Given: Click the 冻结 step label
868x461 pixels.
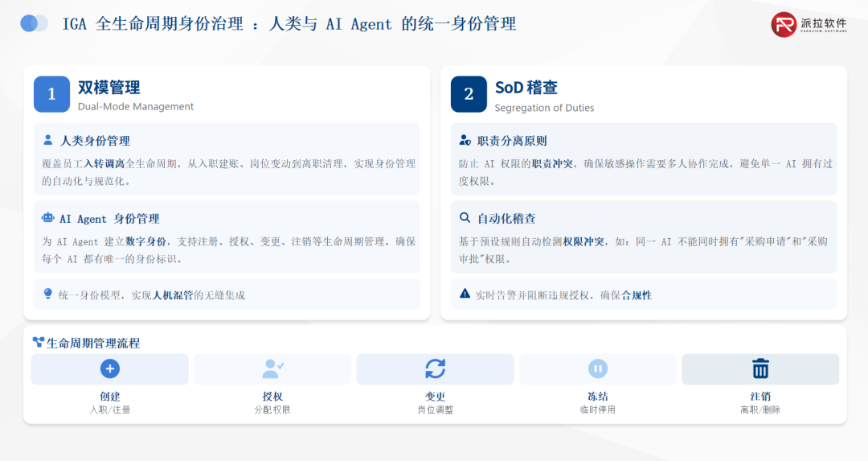Looking at the screenshot, I should point(598,396).
